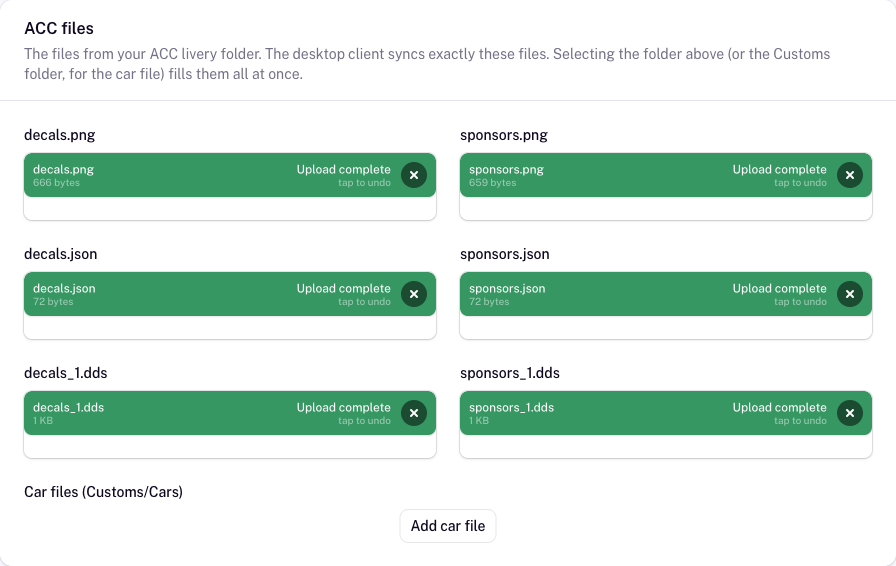Viewport: 896px width, 566px height.
Task: Click the sponsors.png filename in the green bar
Action: (x=506, y=169)
